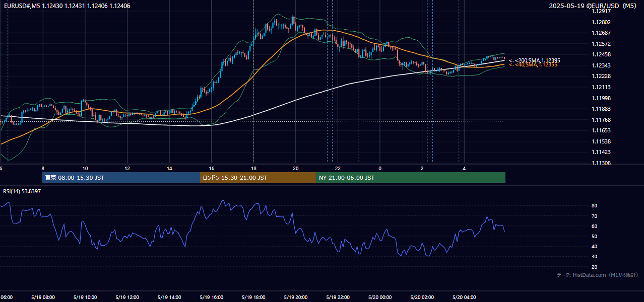Click price axis value 1.12228
The width and height of the screenshot is (644, 302).
click(x=601, y=76)
